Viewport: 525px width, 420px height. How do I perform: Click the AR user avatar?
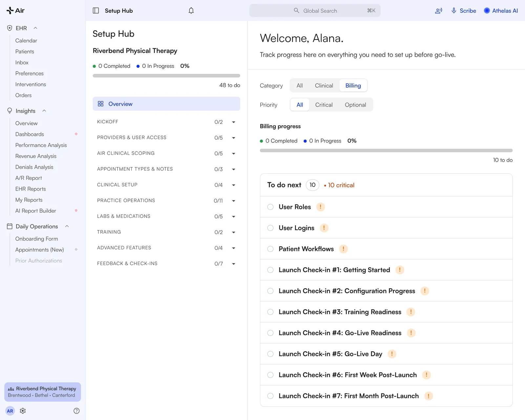point(10,411)
